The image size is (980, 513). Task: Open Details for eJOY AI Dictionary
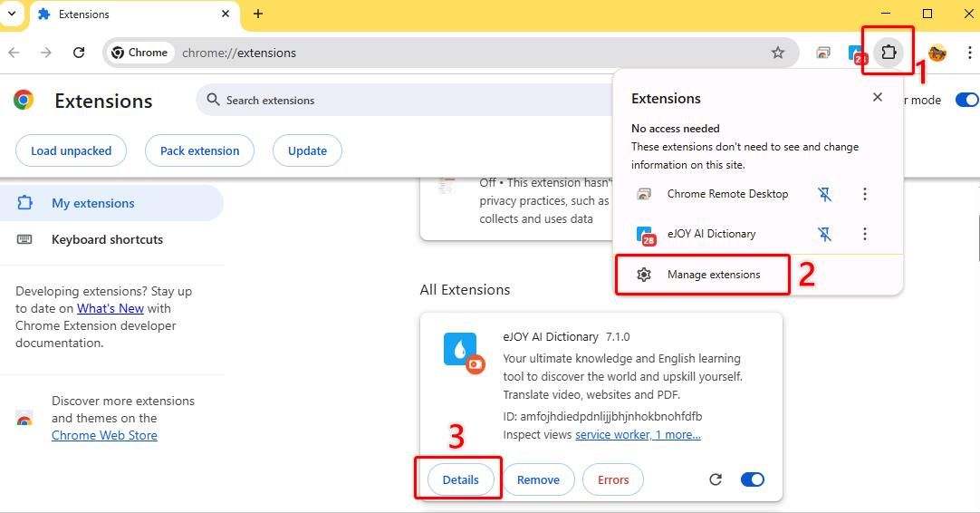coord(461,479)
